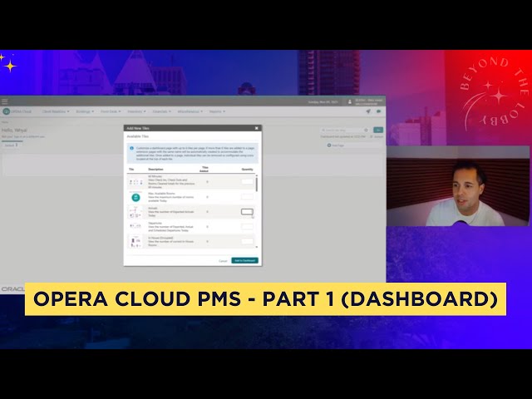Open the Miscellaneous menu

190,111
